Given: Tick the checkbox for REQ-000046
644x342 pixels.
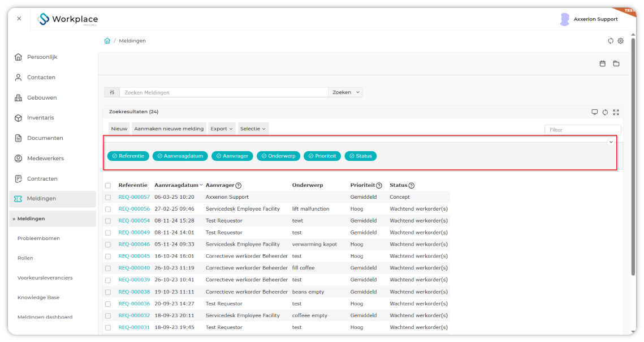Looking at the screenshot, I should (x=108, y=245).
